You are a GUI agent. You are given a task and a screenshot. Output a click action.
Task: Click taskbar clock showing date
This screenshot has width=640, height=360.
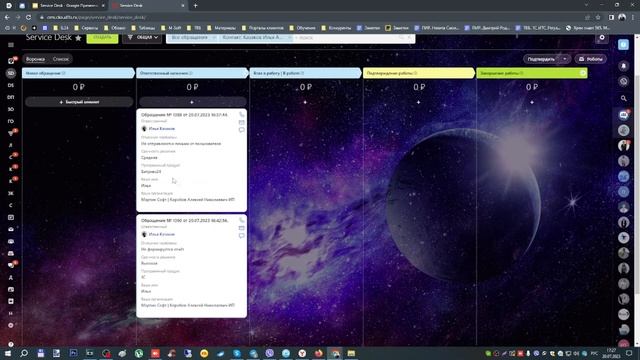pyautogui.click(x=611, y=353)
